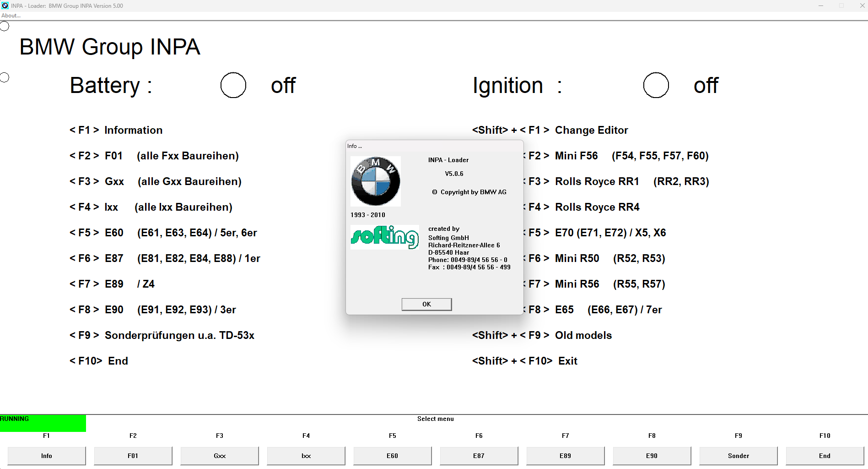Choose the E89 button
Viewport: 868px width, 469px height.
(x=565, y=456)
